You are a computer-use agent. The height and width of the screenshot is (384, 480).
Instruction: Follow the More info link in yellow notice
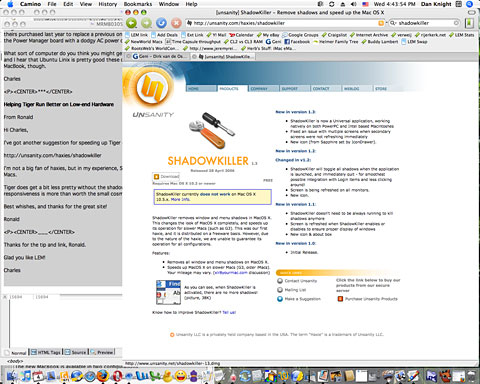[x=180, y=199]
